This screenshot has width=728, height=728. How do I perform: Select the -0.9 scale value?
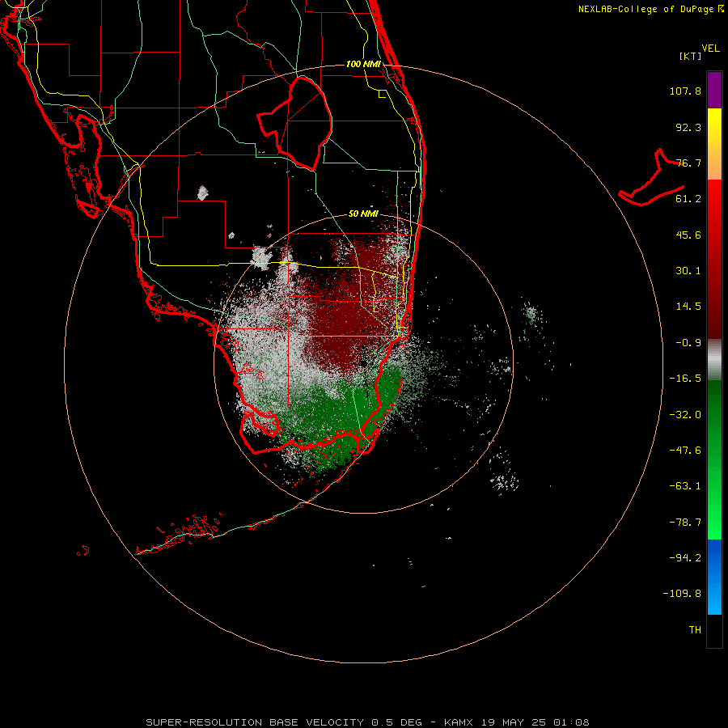click(x=688, y=343)
